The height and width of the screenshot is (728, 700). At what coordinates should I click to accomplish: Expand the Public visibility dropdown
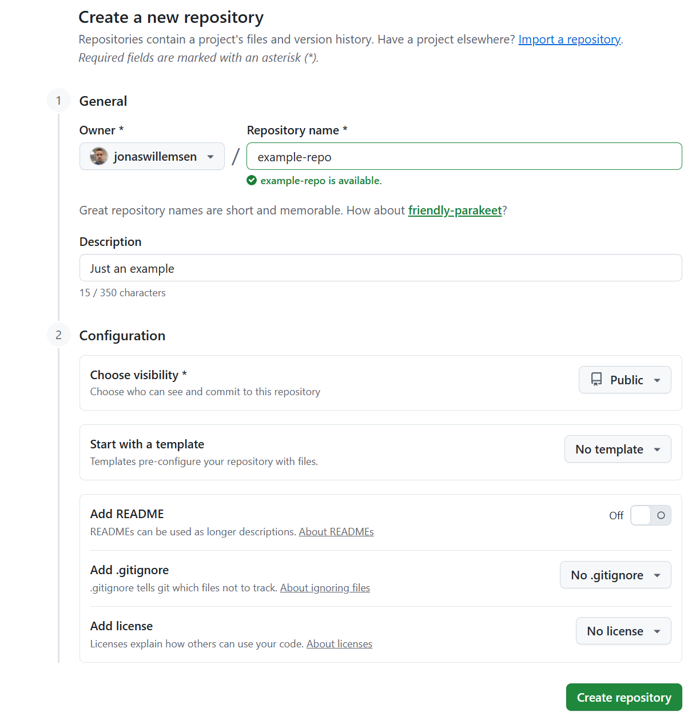[x=625, y=380]
